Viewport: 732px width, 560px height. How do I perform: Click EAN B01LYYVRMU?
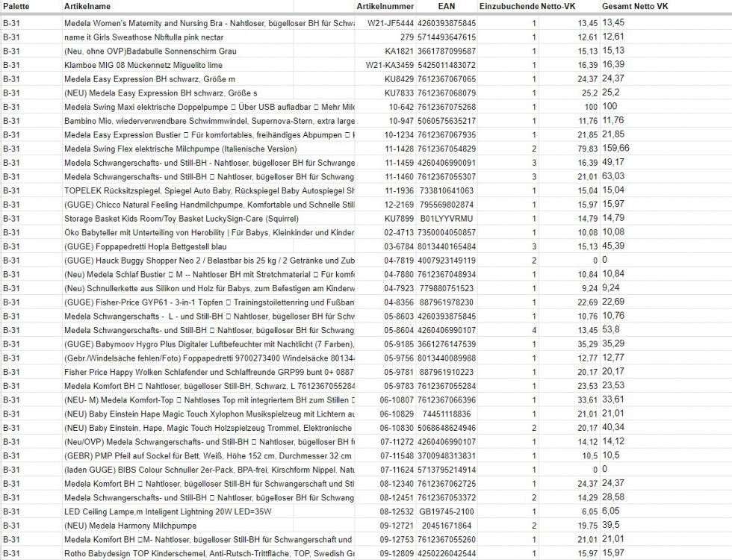(447, 219)
